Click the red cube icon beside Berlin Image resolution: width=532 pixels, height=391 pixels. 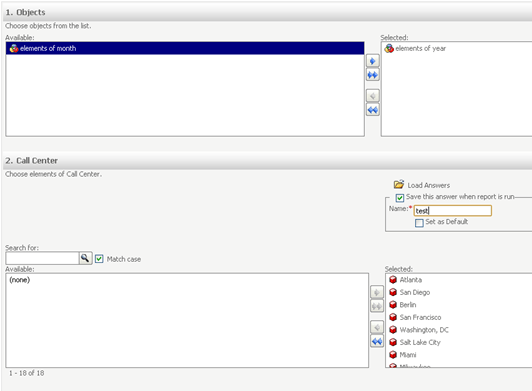pyautogui.click(x=393, y=304)
